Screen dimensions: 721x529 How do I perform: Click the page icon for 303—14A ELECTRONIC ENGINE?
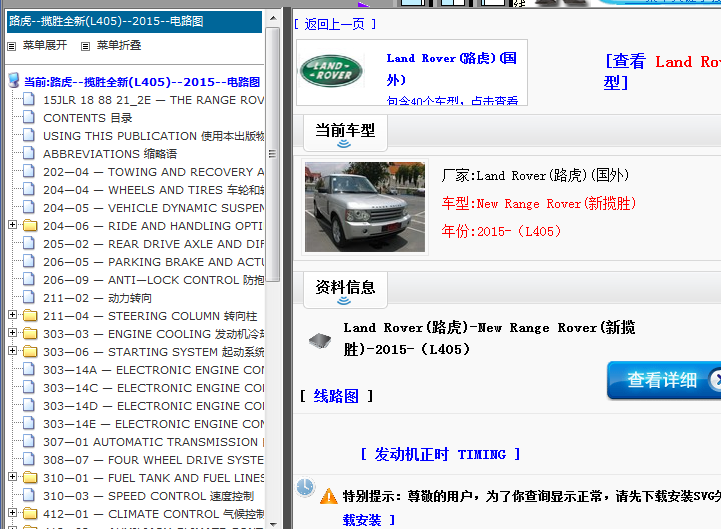click(29, 369)
